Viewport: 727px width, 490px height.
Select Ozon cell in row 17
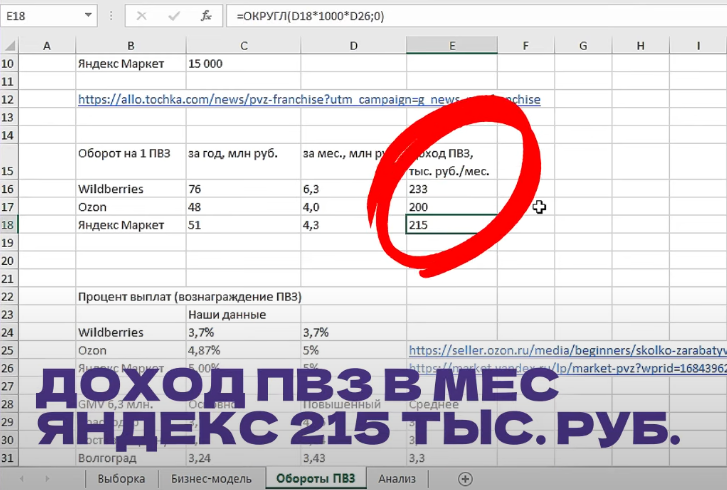(131, 207)
